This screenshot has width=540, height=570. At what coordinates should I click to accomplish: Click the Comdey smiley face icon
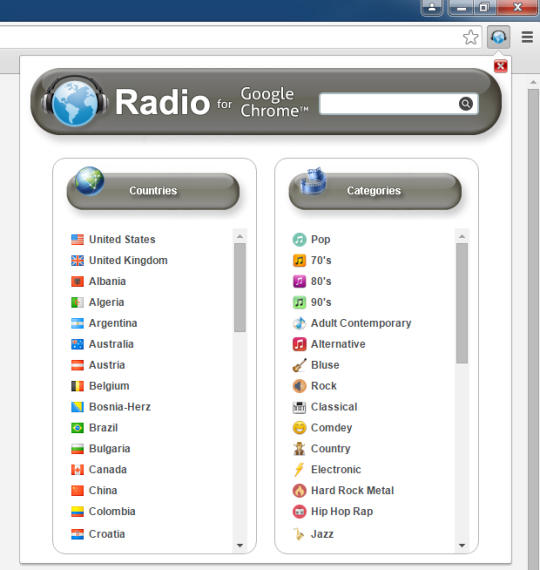(x=299, y=428)
